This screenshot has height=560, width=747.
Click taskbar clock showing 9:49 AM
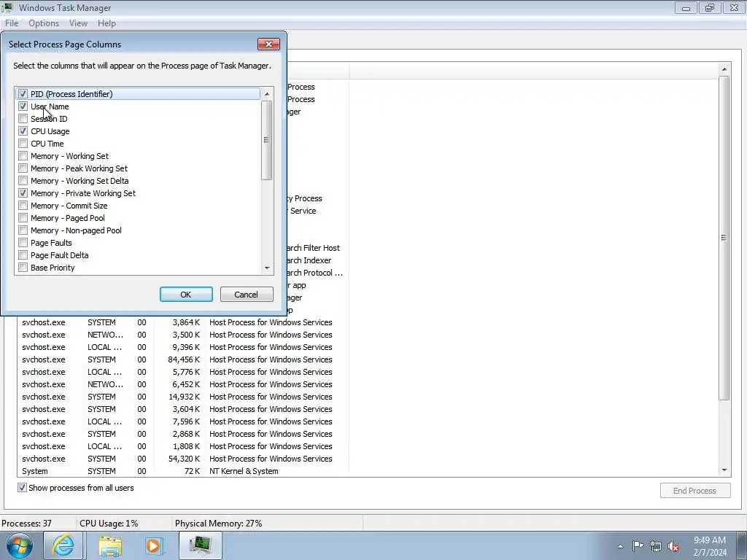(x=710, y=546)
